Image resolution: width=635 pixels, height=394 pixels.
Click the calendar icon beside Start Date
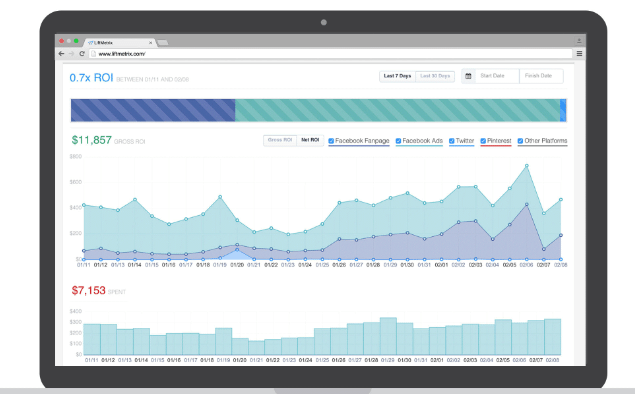click(468, 76)
